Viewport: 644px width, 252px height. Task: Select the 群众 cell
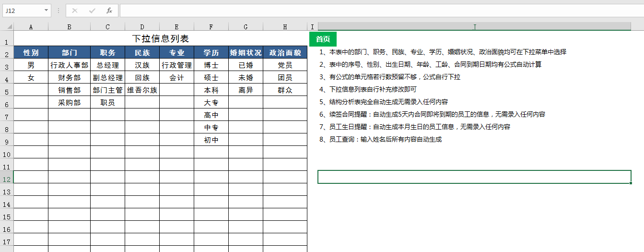285,90
